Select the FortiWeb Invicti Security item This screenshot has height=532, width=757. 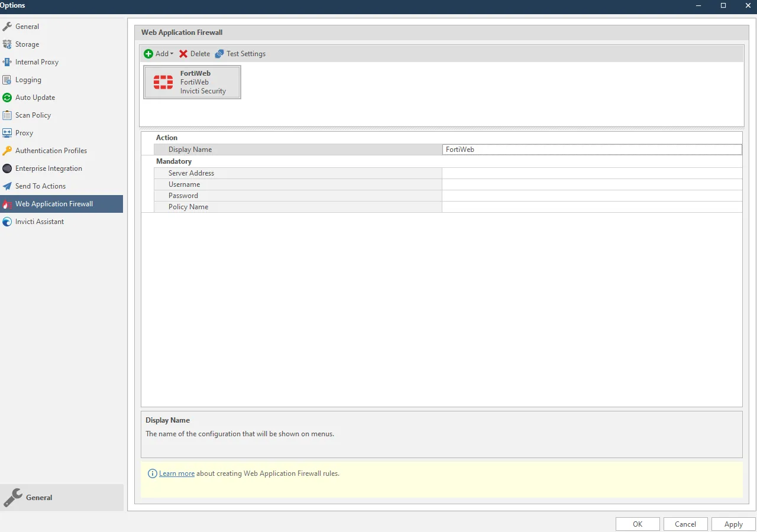click(x=192, y=82)
